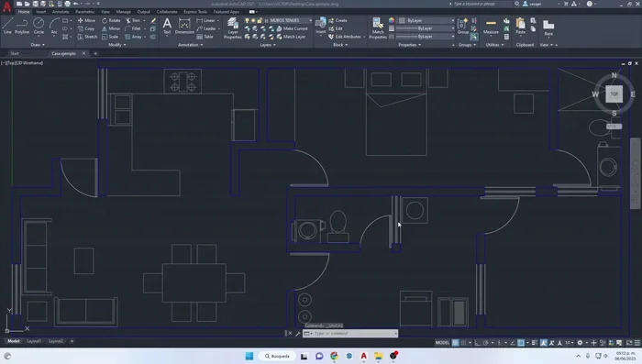
Task: Activate the Trim command
Action: pyautogui.click(x=133, y=20)
